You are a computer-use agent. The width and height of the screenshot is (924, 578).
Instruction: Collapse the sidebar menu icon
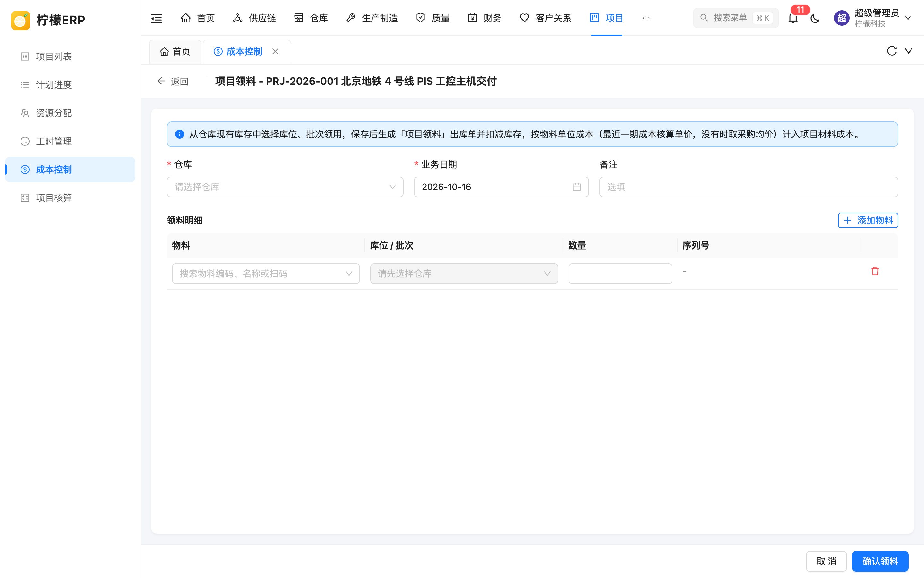pyautogui.click(x=157, y=18)
